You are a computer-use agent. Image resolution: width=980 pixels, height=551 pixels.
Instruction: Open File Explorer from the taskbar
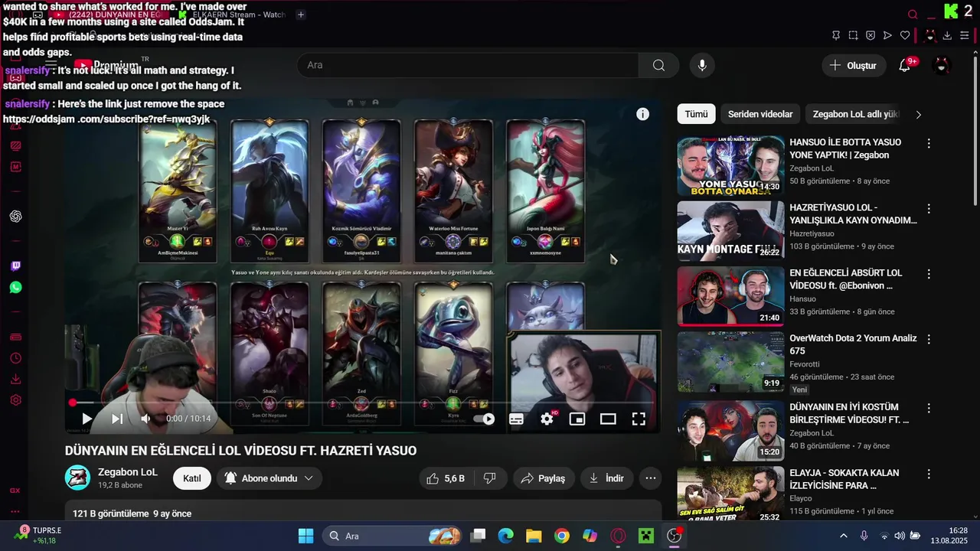point(534,536)
